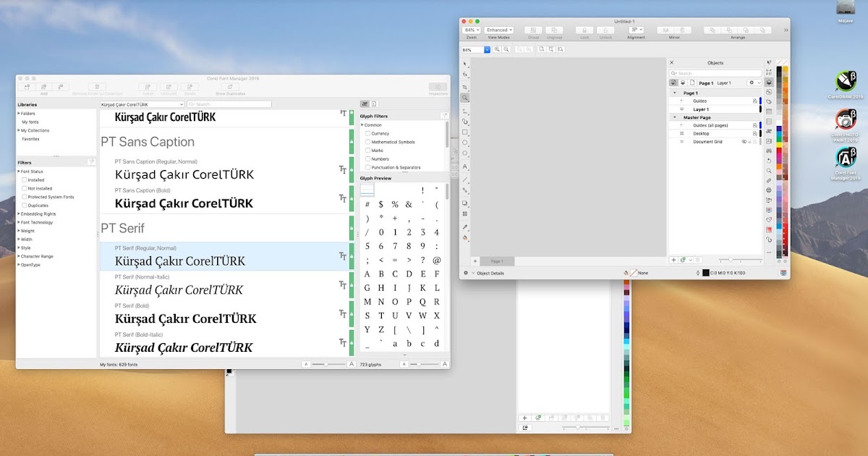This screenshot has width=868, height=456.
Task: Click the Add Page plus button
Action: click(x=475, y=261)
